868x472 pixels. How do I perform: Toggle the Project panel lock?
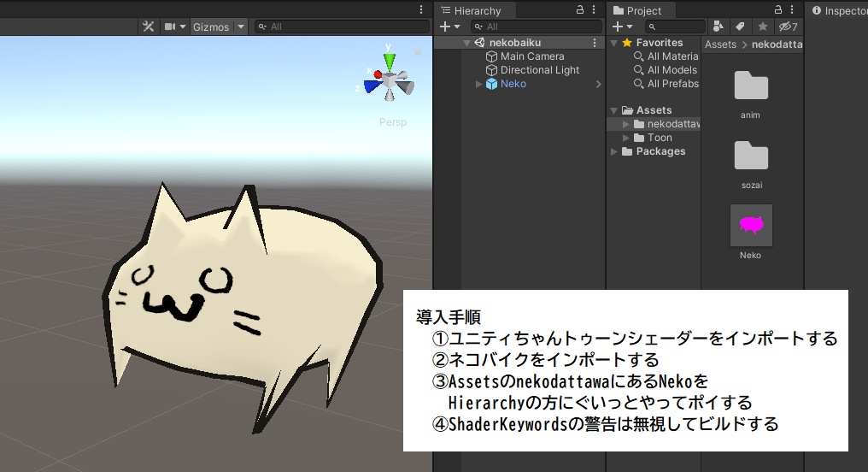[x=777, y=9]
